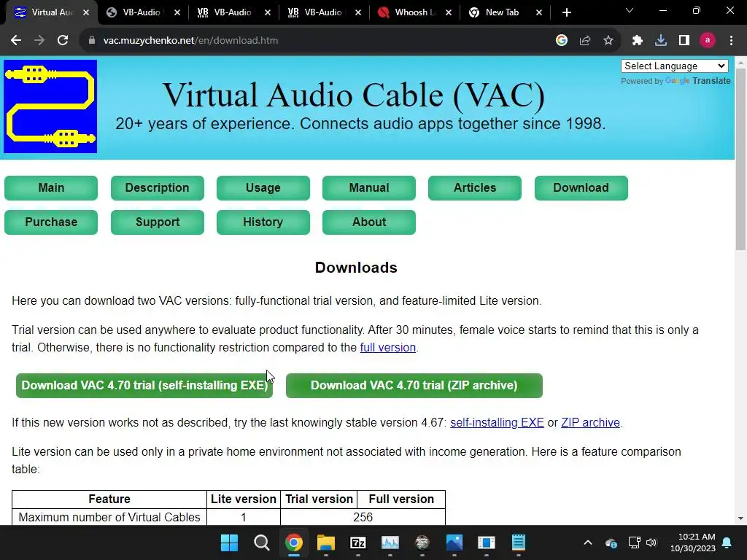Click the 4.67 'ZIP archive' link
Viewport: 747px width, 560px height.
[x=590, y=423]
